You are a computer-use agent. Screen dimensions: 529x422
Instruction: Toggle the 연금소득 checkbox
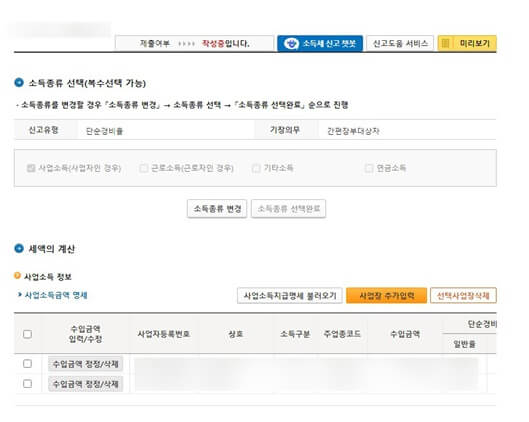(x=369, y=168)
